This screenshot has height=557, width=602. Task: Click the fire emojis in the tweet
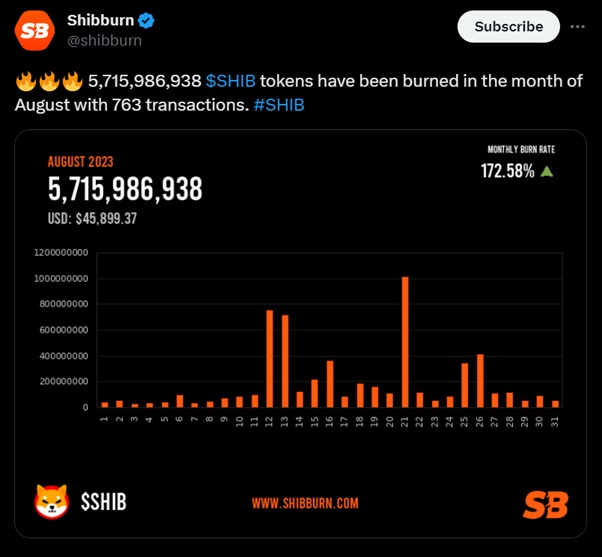click(49, 82)
